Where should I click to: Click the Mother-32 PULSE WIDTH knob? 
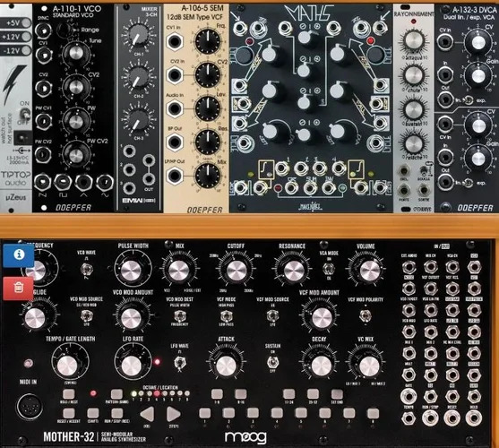(131, 271)
